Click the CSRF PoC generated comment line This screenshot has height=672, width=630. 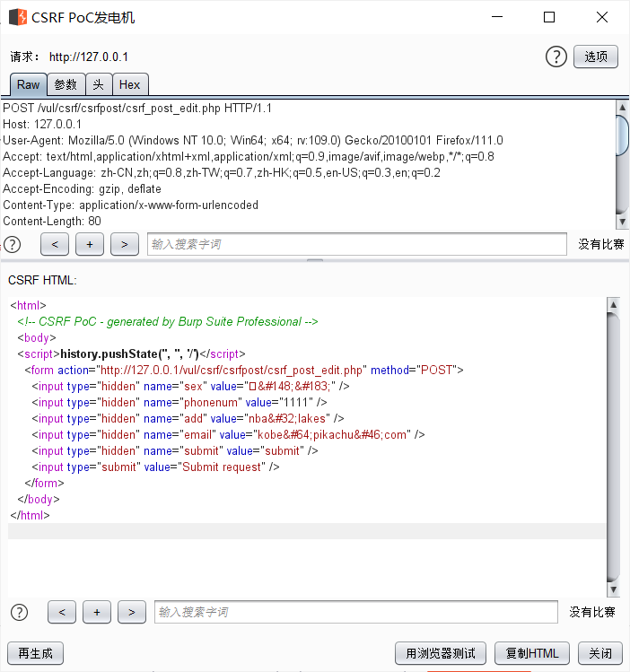tap(168, 321)
